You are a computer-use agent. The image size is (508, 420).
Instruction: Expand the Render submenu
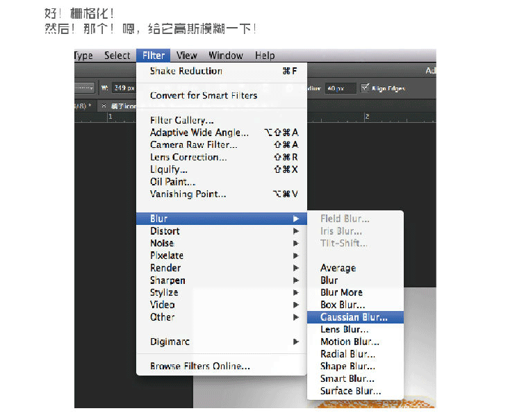point(222,268)
